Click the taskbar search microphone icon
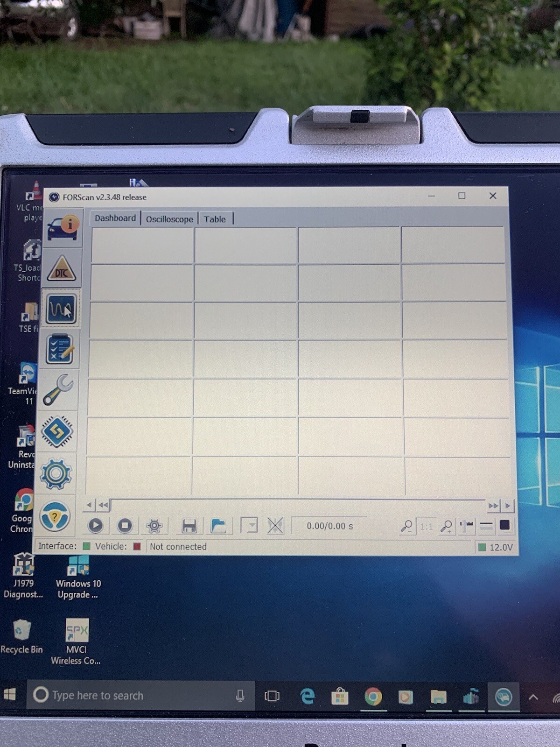 [x=240, y=696]
